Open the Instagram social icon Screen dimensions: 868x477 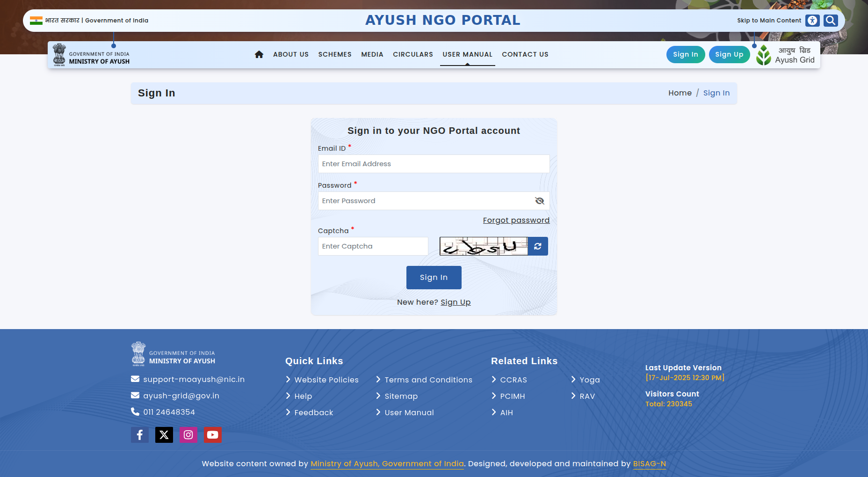point(188,435)
